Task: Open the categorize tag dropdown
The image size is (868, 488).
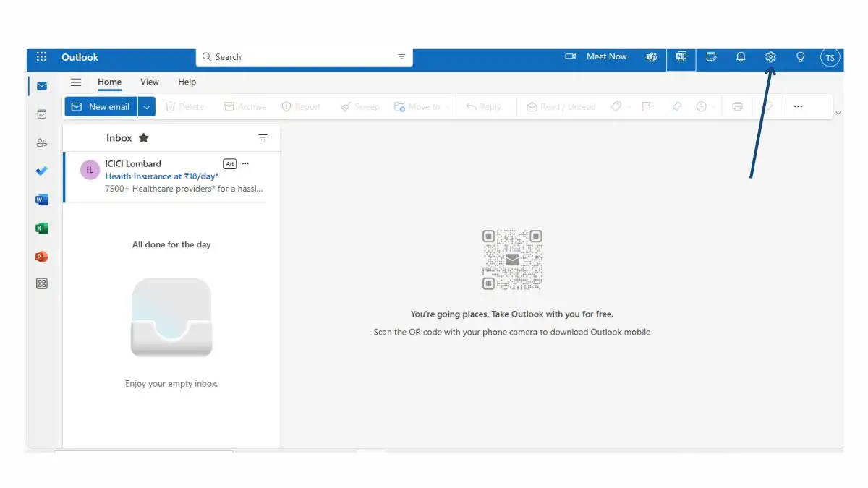Action: 629,107
